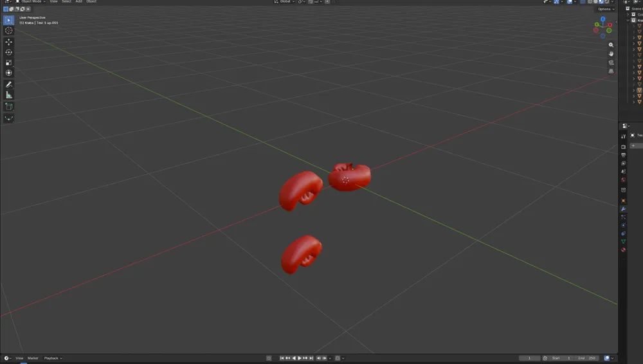Pick the Rotate tool
The width and height of the screenshot is (643, 364).
[x=8, y=52]
